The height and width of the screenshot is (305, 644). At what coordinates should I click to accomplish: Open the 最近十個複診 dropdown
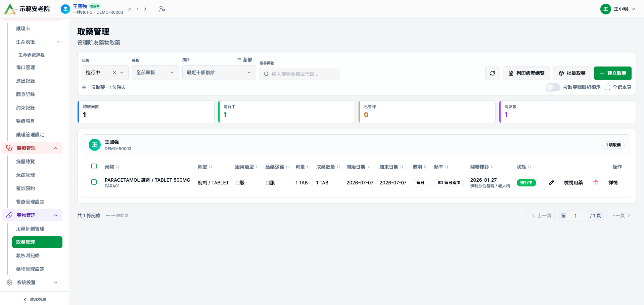pyautogui.click(x=219, y=73)
